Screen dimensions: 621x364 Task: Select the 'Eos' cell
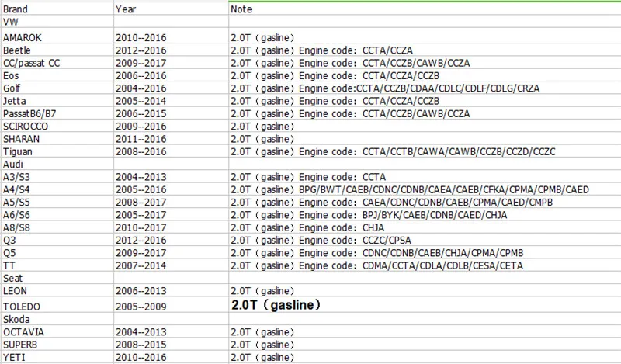[57, 75]
